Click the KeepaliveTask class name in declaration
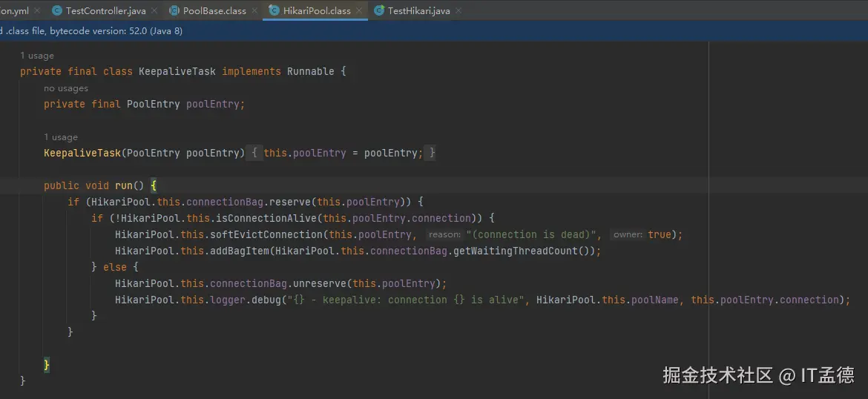Image resolution: width=868 pixels, height=399 pixels. (x=177, y=71)
